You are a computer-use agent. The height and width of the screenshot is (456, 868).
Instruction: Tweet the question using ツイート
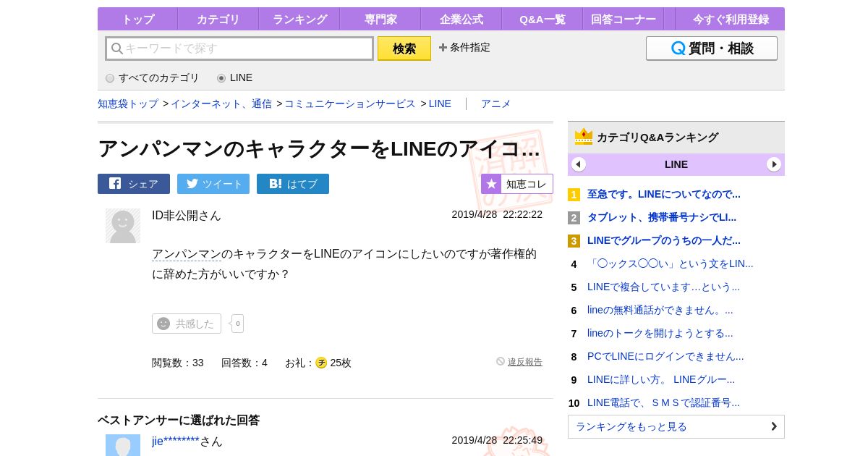click(213, 184)
